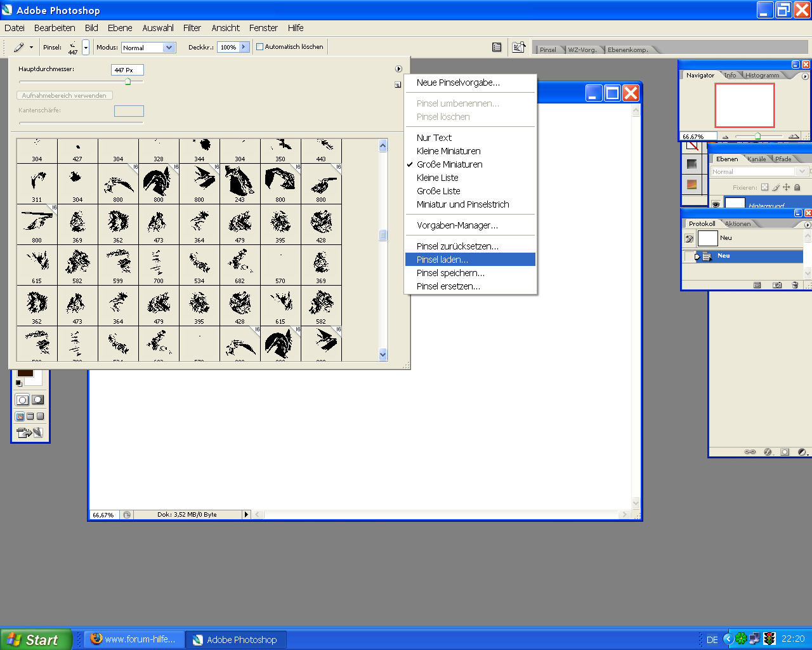
Task: Select full screen mode with menu bar
Action: tap(30, 416)
